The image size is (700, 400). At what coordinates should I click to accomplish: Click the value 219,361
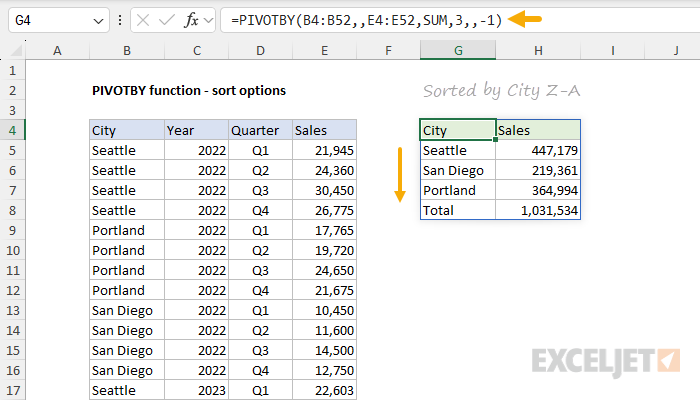pyautogui.click(x=538, y=171)
